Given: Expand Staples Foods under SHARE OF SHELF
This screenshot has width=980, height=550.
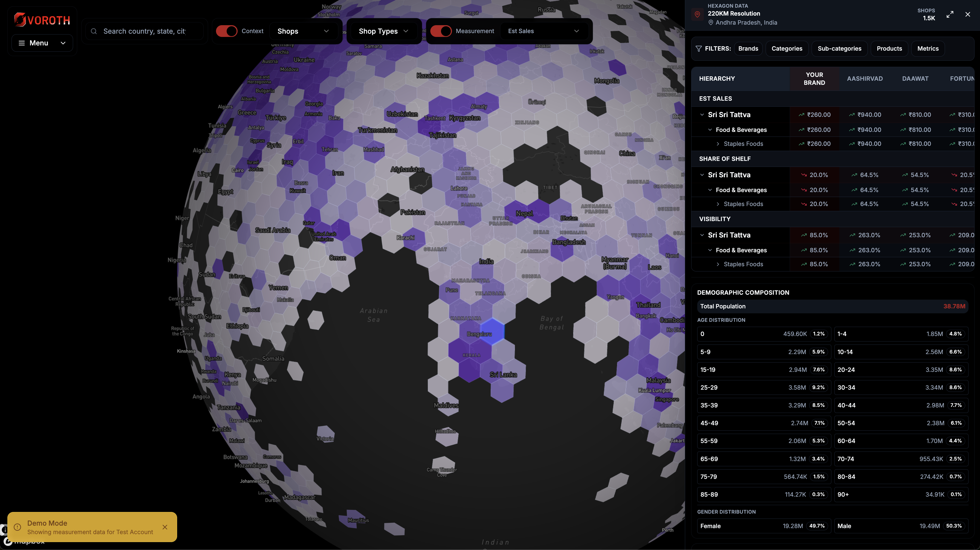Looking at the screenshot, I should tap(718, 204).
